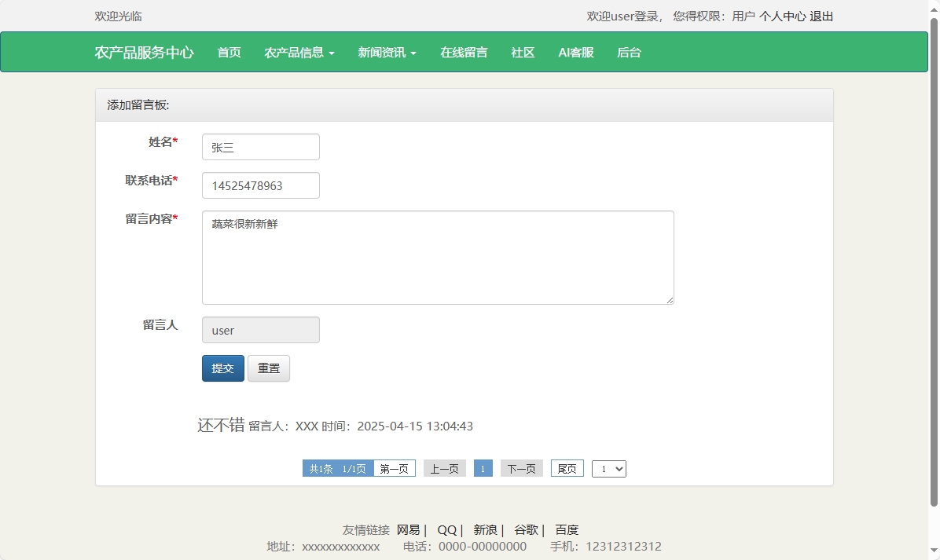940x560 pixels.
Task: Select page 1 in pagination
Action: (483, 468)
